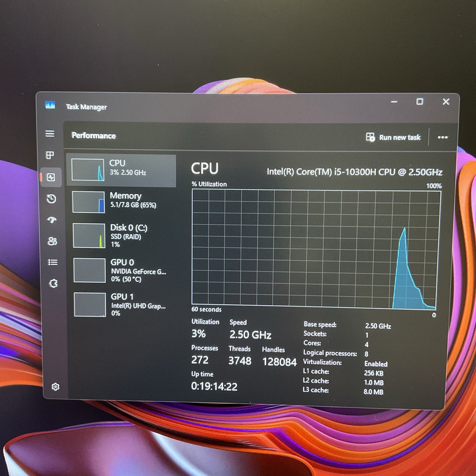476x476 pixels.
Task: Click the L2 cache 1.0 MB value
Action: [x=374, y=383]
